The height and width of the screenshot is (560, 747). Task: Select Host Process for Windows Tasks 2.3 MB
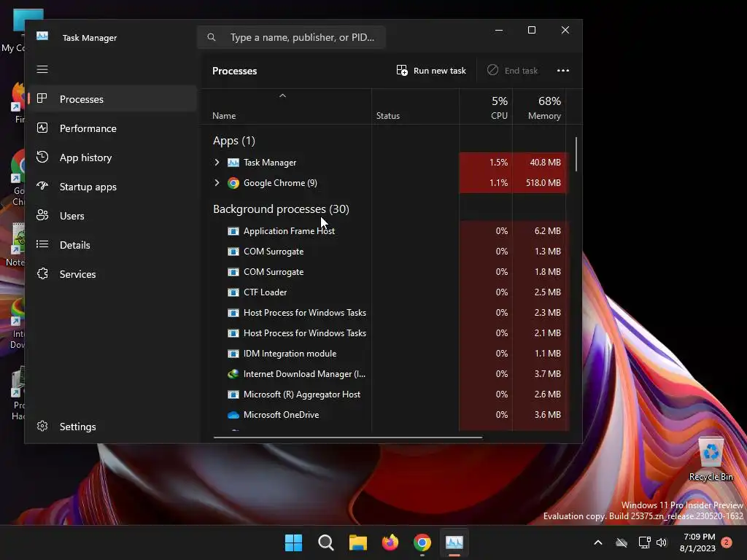(x=385, y=313)
